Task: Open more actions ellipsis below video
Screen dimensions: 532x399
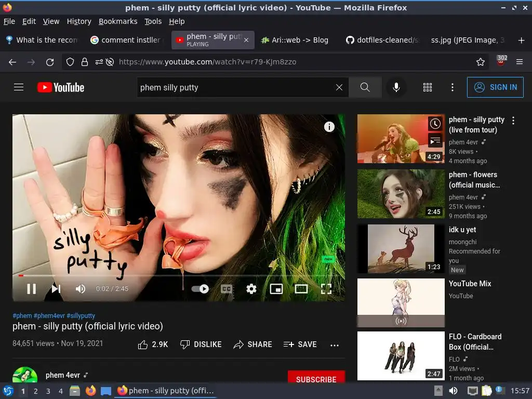Action: click(335, 345)
